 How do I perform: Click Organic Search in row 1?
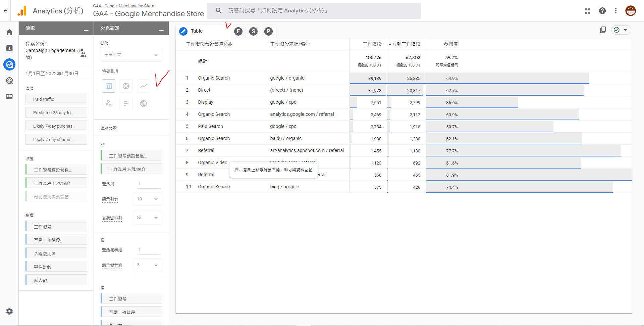point(214,78)
